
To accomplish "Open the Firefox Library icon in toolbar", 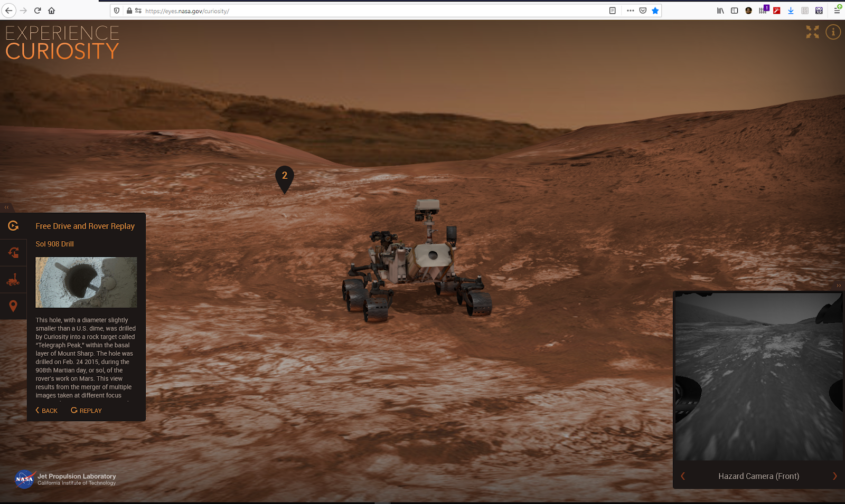I will [x=720, y=10].
